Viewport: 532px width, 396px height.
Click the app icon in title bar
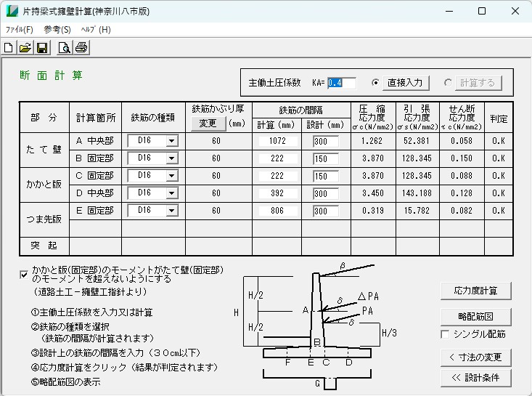[x=12, y=12]
